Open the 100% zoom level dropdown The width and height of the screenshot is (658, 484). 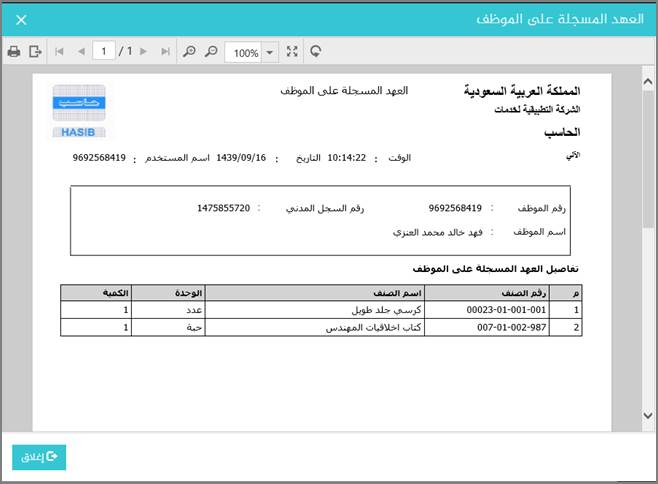(270, 52)
